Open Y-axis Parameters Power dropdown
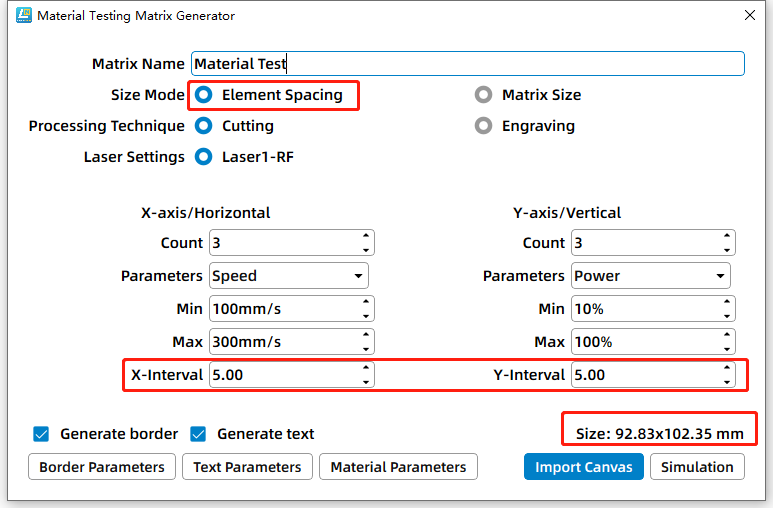Image resolution: width=773 pixels, height=508 pixels. click(650, 276)
